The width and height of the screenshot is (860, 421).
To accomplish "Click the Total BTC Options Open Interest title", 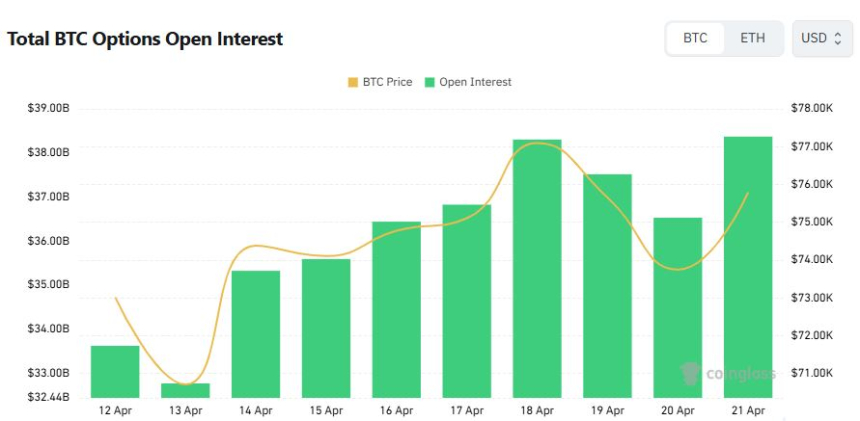I will pyautogui.click(x=145, y=39).
